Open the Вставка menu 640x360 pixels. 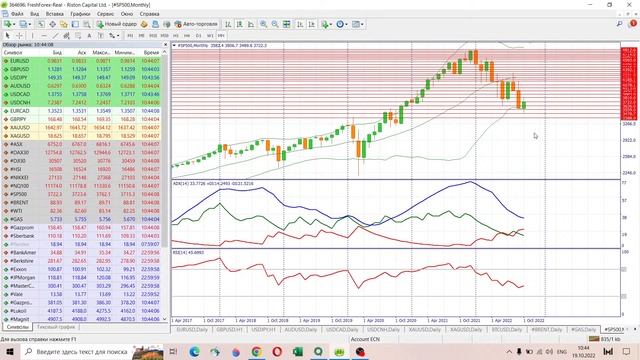(55, 14)
